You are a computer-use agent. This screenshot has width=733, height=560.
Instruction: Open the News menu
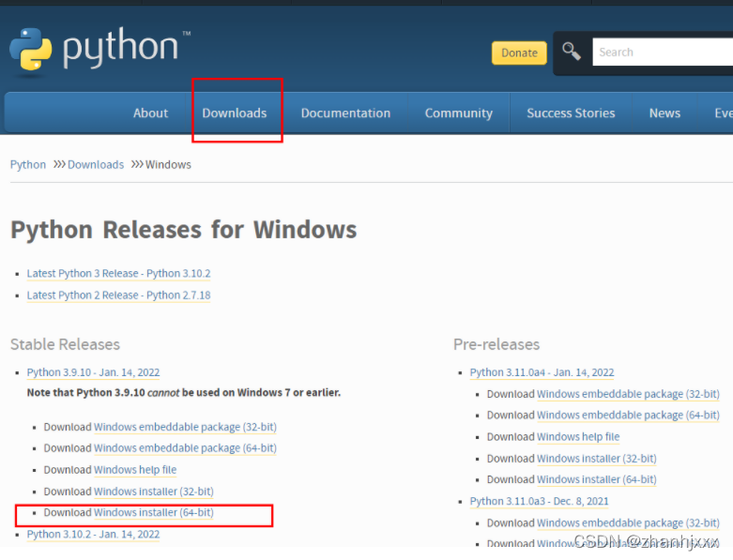[x=664, y=113]
